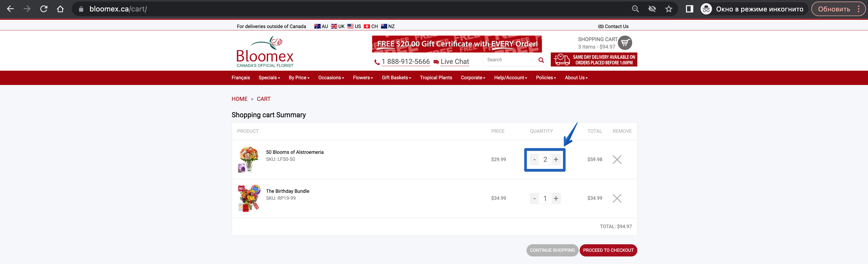Decrease quantity of The Birthday Bundle

534,199
